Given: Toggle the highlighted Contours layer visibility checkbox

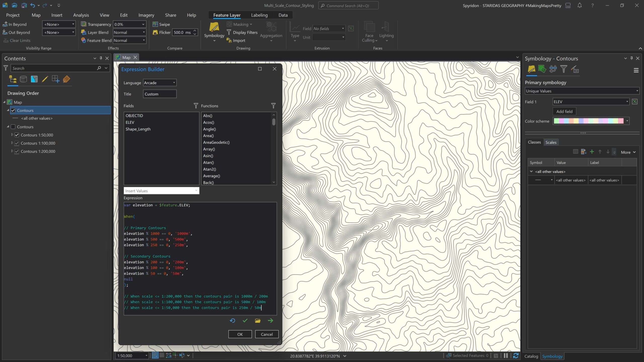Looking at the screenshot, I should click(13, 110).
